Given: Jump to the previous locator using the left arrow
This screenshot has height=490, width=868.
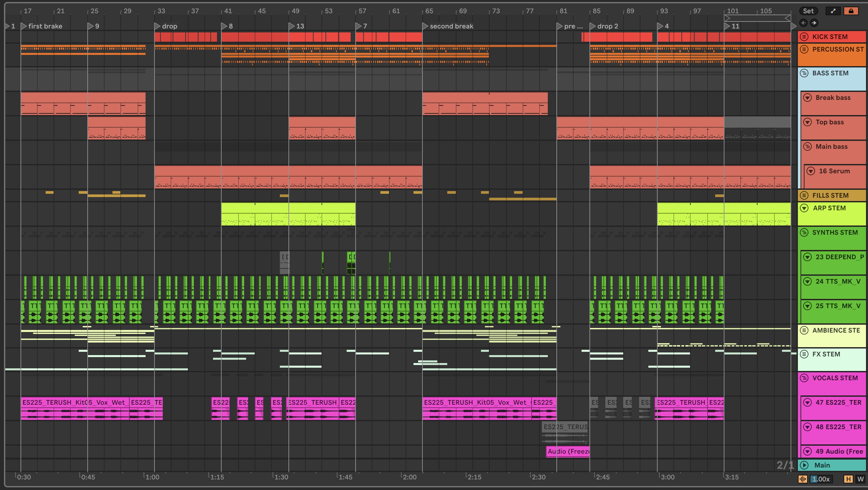Looking at the screenshot, I should pos(803,23).
